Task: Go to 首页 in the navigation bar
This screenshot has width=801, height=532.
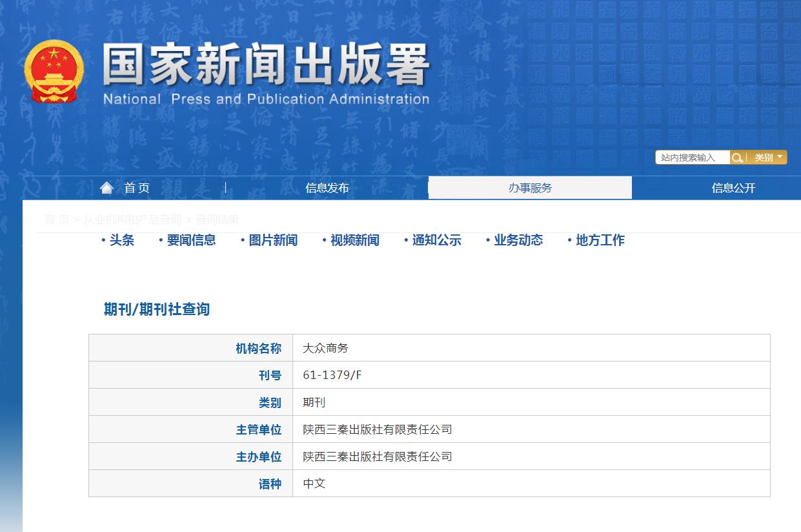Action: (x=137, y=187)
